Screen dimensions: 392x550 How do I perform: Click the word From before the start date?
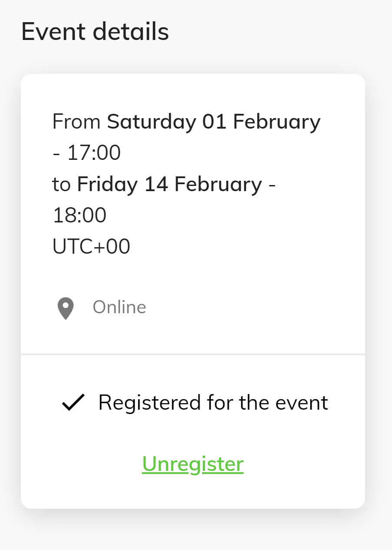coord(76,121)
